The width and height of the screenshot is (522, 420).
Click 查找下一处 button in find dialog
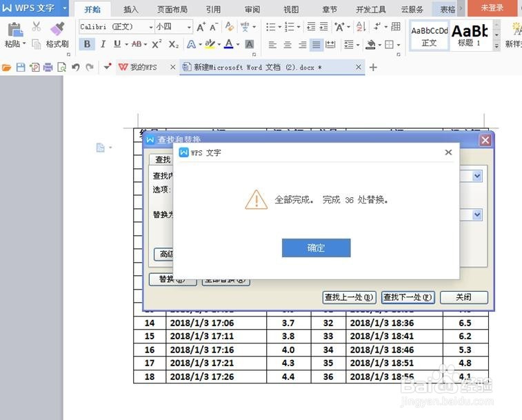tap(408, 297)
